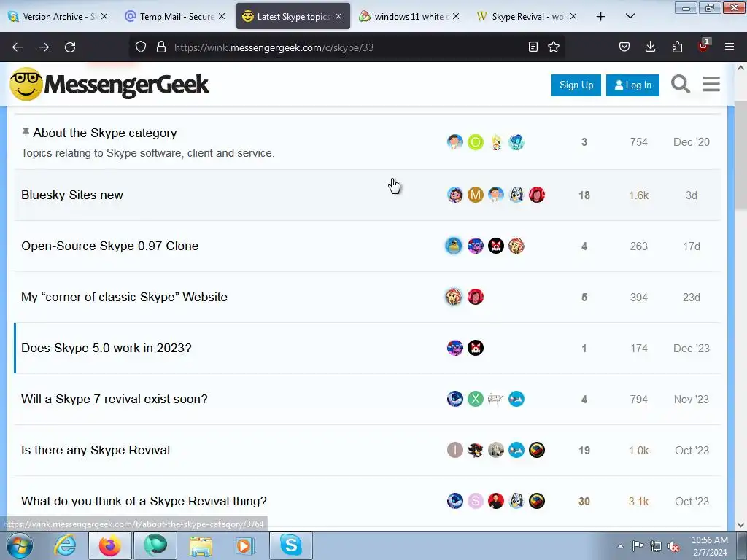Open a new browser tab

tap(601, 17)
